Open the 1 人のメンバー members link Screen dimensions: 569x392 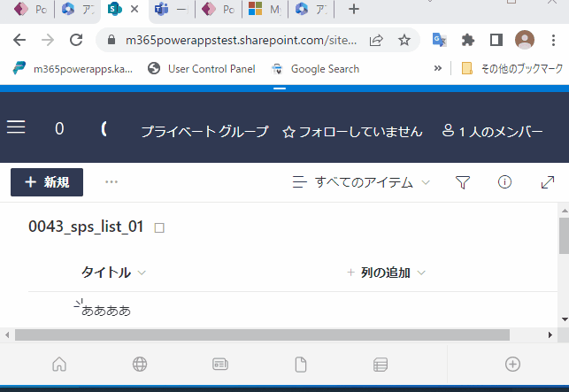click(492, 132)
